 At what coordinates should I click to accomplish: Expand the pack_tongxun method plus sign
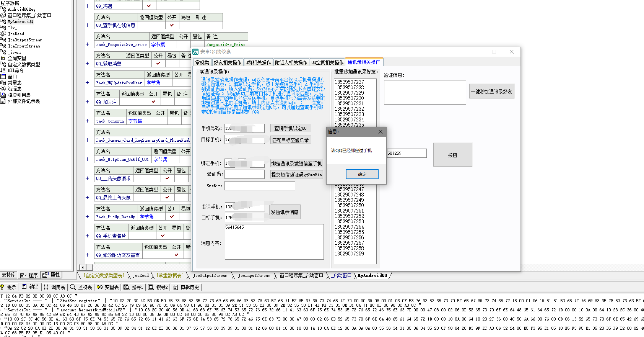click(x=87, y=121)
